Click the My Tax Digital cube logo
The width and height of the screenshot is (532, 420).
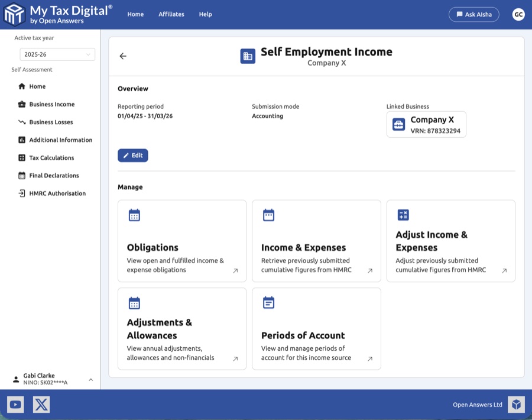tap(13, 14)
